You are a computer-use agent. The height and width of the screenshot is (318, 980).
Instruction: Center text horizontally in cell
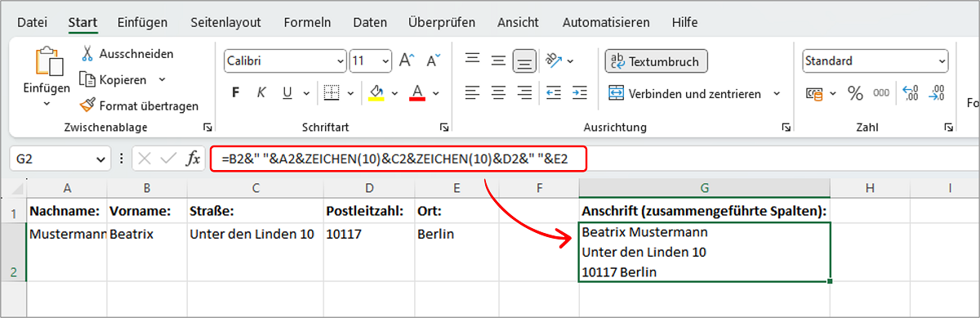[x=499, y=92]
